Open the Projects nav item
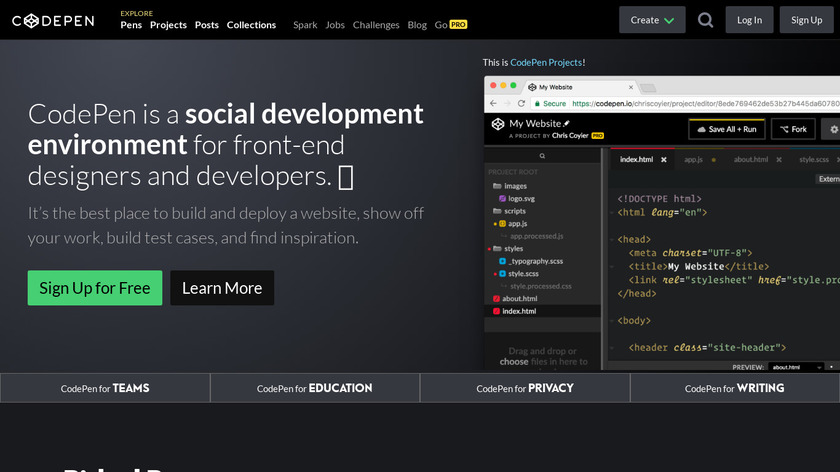This screenshot has width=840, height=472. 168,25
